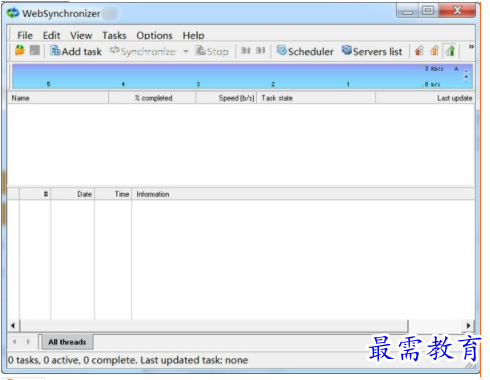Select the All threads tab
The width and height of the screenshot is (490, 380).
tap(67, 342)
